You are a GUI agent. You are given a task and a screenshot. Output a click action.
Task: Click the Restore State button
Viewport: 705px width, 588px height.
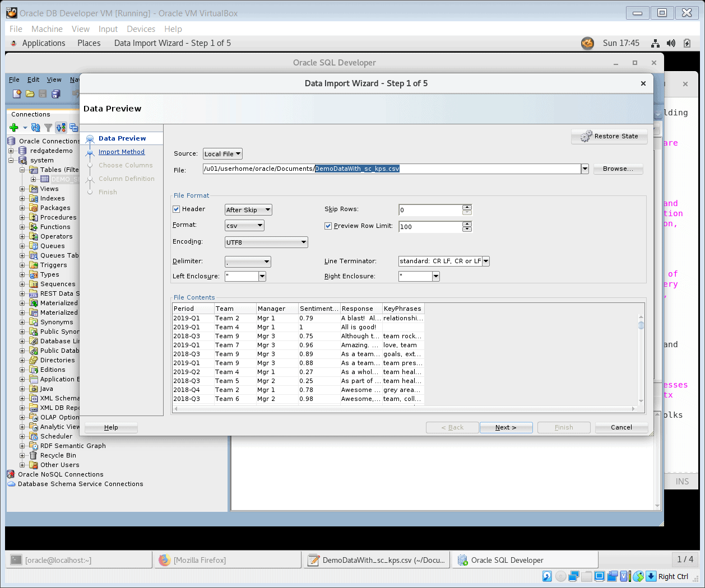(x=609, y=136)
